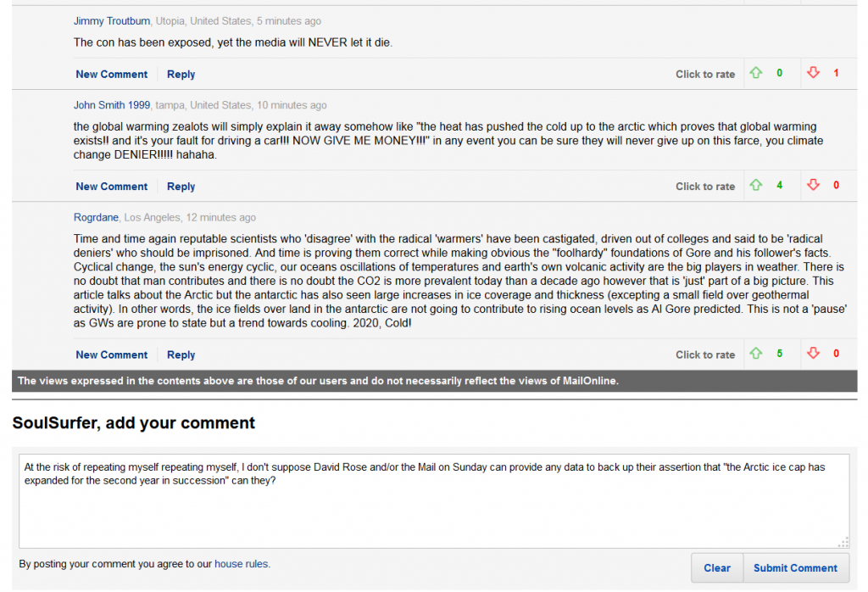
Task: Submit the written comment
Action: coord(795,568)
